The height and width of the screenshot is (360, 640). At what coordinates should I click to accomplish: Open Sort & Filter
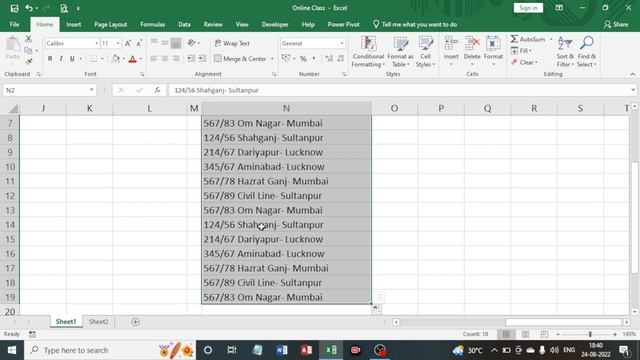[565, 52]
